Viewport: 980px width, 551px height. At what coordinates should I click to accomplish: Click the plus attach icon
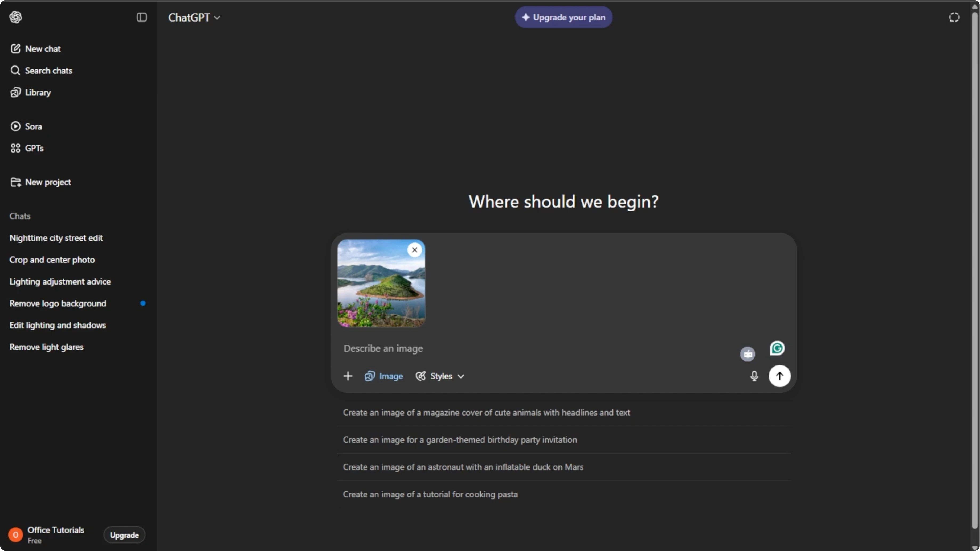coord(348,376)
